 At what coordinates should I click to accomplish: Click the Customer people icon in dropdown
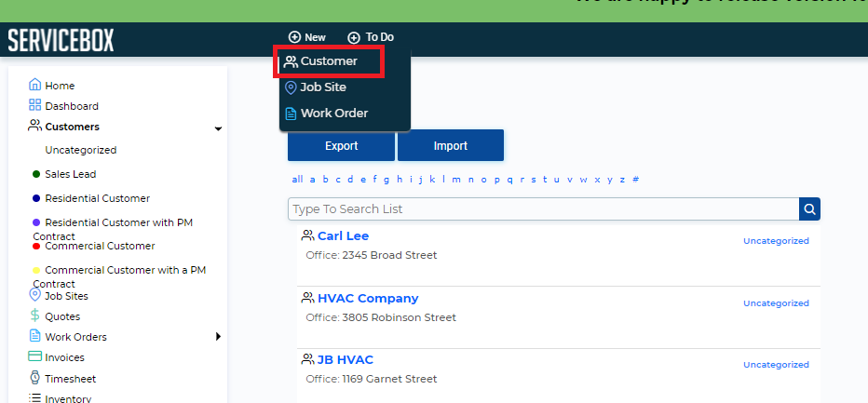pos(291,61)
